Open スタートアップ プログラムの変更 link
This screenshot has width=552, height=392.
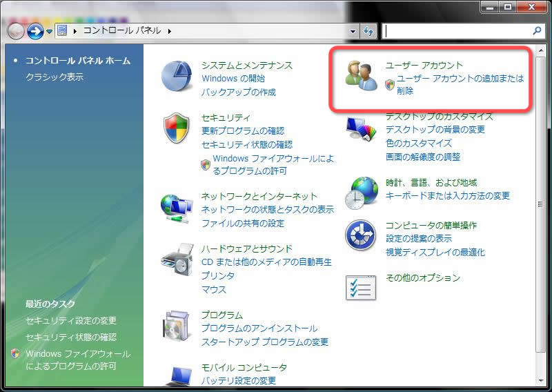[x=265, y=342]
